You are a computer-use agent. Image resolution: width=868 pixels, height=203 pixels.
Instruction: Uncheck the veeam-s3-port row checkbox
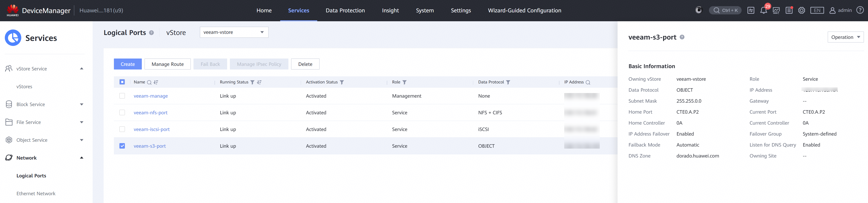(122, 146)
